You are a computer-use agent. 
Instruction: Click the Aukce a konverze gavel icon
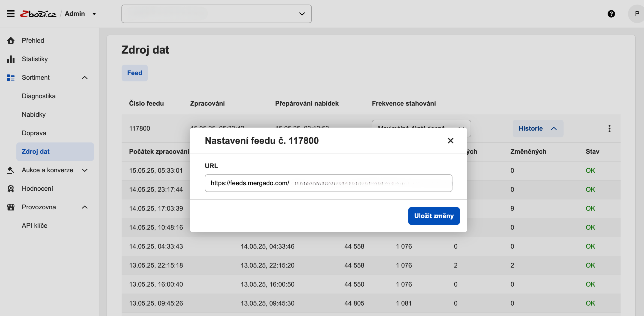tap(11, 170)
